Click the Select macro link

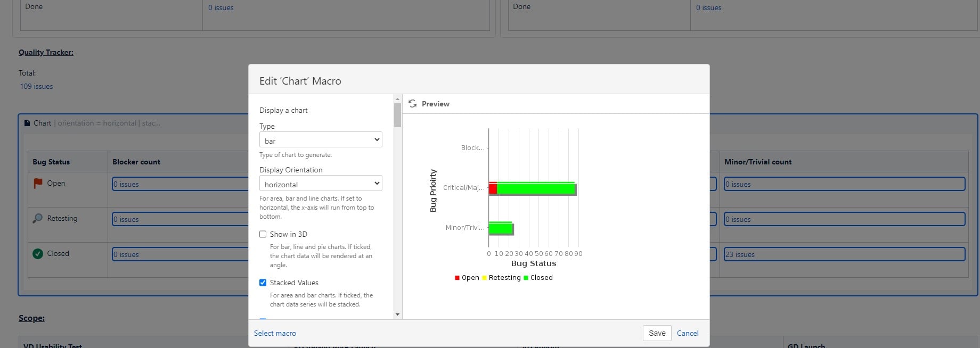coord(275,333)
